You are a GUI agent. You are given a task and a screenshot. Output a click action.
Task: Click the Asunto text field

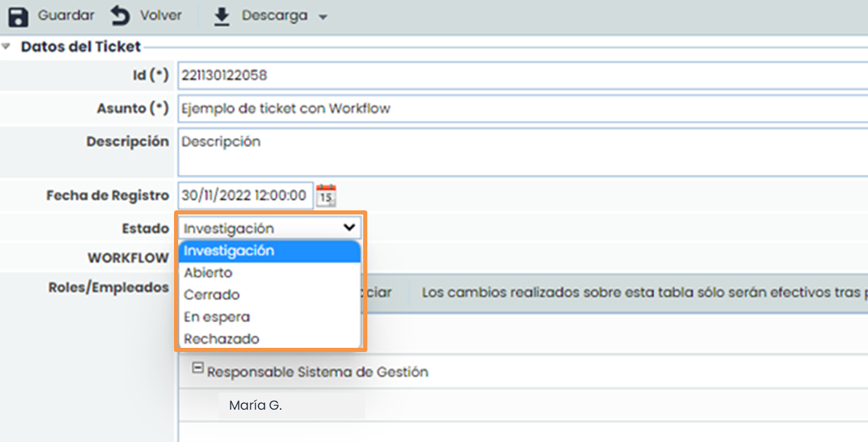(413, 109)
